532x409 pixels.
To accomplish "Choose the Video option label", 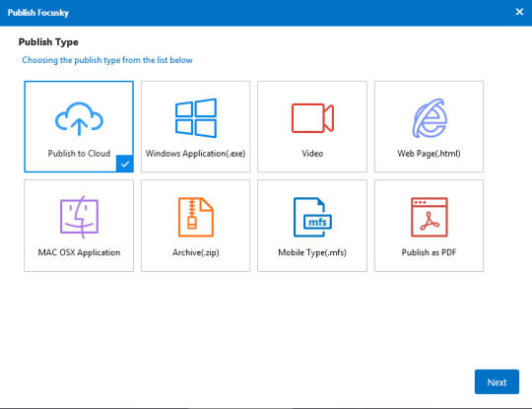I will (x=312, y=154).
